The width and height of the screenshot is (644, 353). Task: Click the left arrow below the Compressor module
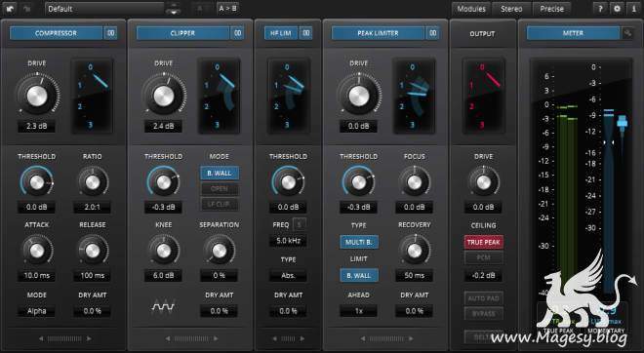tap(41, 338)
